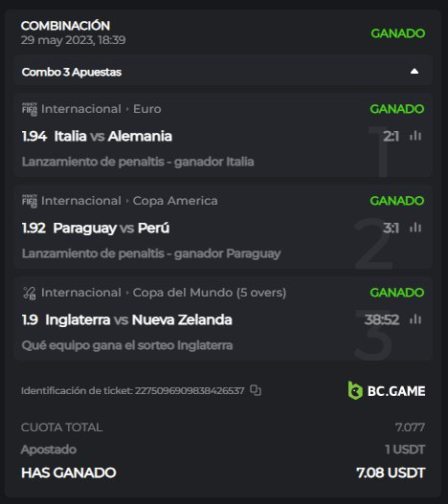Screen dimensions: 448x504
Task: Click the 2:1 score of first bet
Action: click(391, 136)
